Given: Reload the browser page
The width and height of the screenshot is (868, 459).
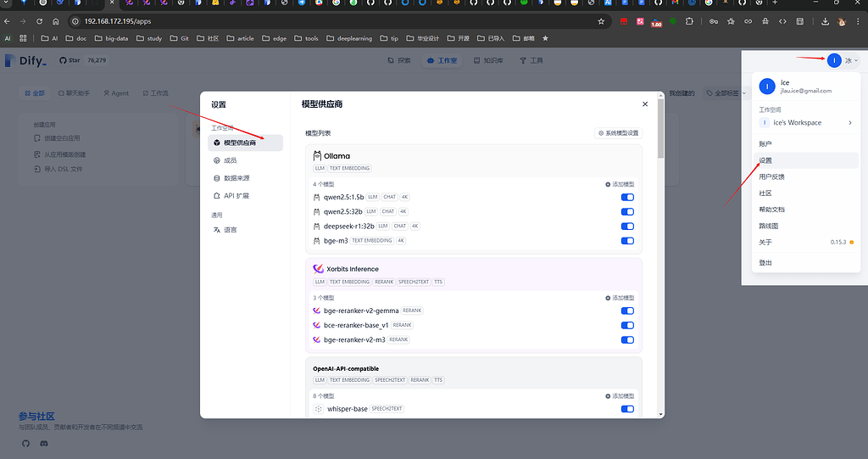Looking at the screenshot, I should 39,21.
